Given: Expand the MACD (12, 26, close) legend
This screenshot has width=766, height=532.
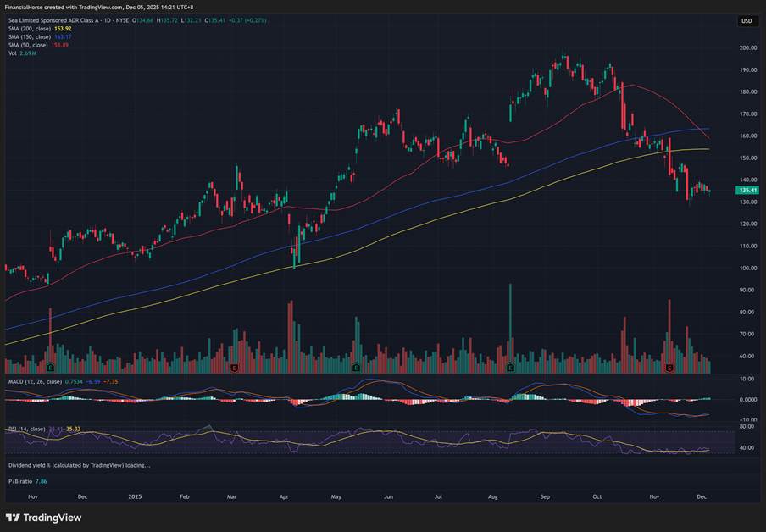Looking at the screenshot, I should point(36,382).
